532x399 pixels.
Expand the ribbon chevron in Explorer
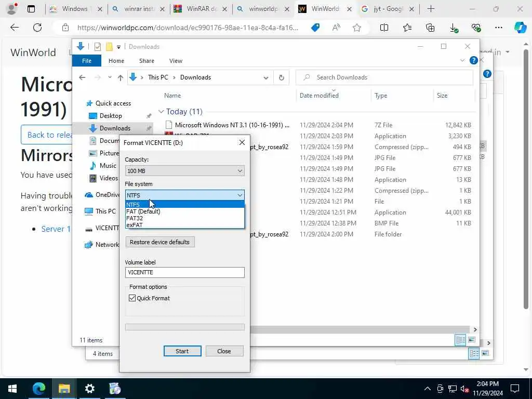point(462,60)
